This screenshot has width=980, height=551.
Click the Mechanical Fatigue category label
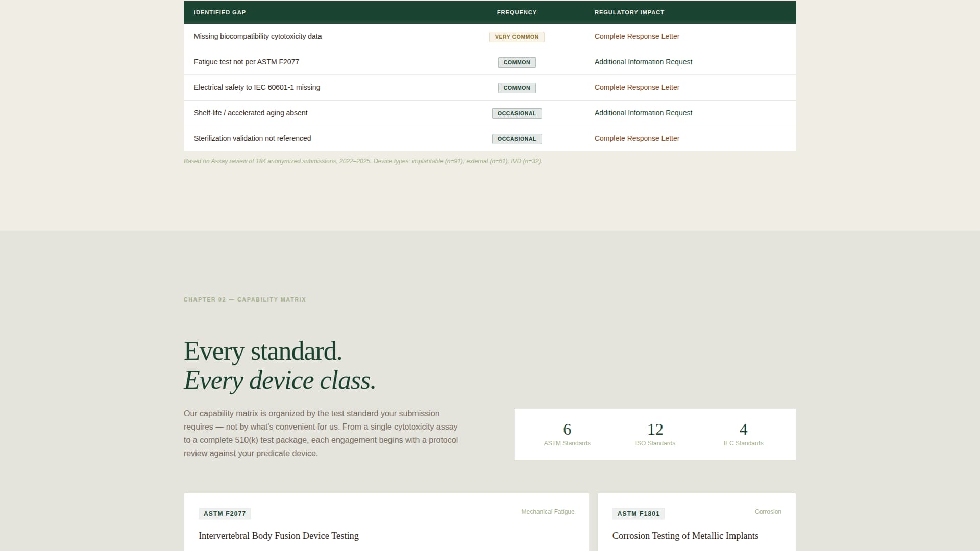point(547,511)
